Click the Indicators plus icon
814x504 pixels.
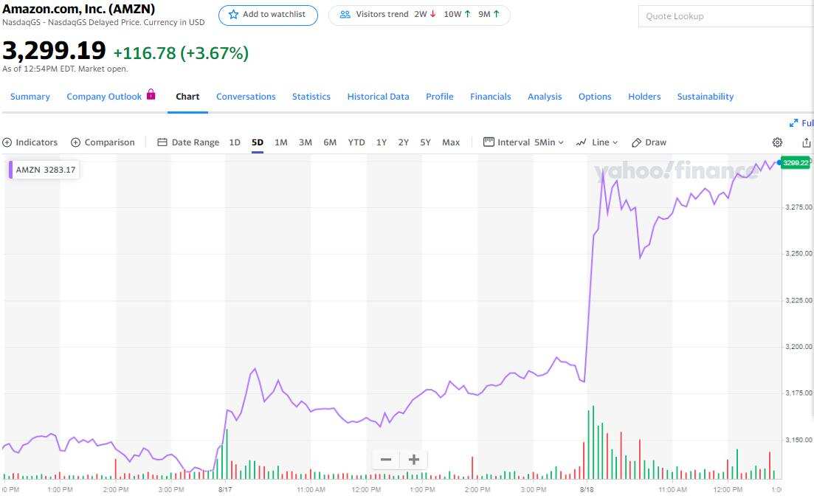tap(7, 142)
